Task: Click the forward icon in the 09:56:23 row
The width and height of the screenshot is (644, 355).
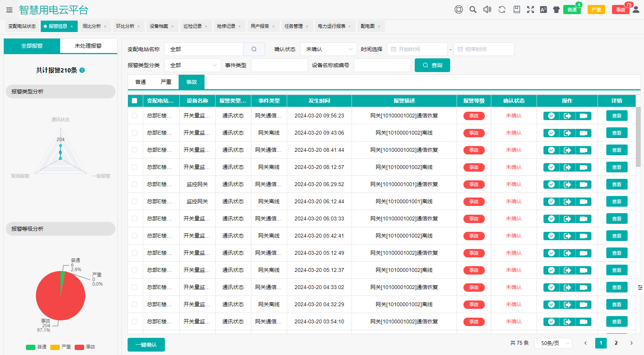Action: 567,116
